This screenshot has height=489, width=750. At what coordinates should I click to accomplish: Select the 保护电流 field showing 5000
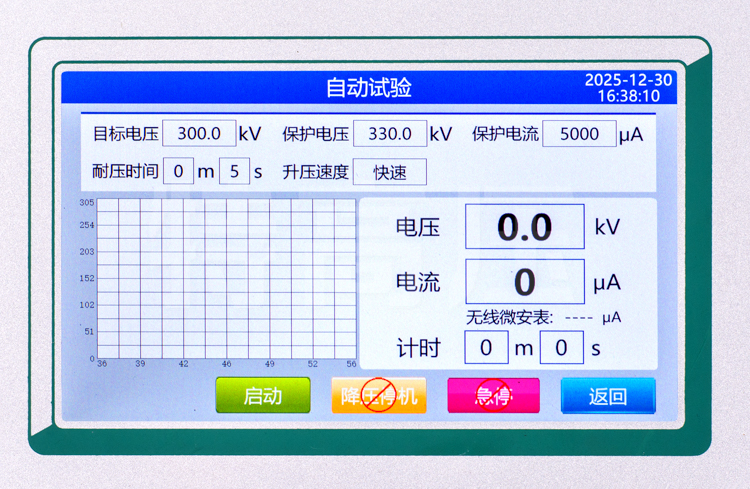coord(579,134)
